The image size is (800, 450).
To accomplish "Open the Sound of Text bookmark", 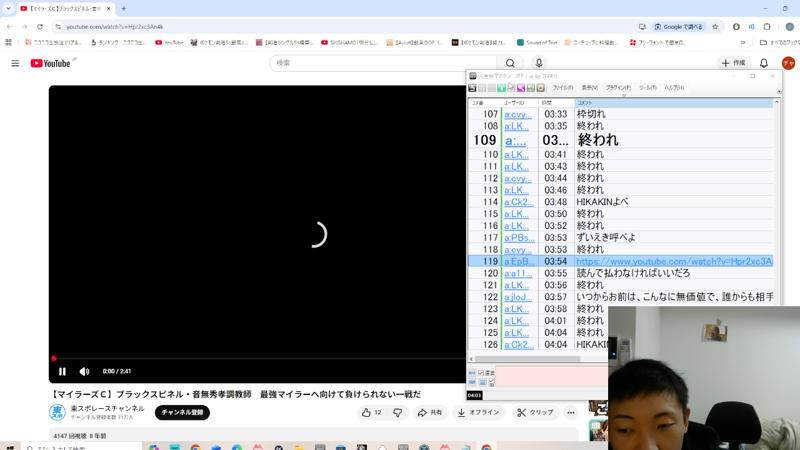I will coord(537,42).
